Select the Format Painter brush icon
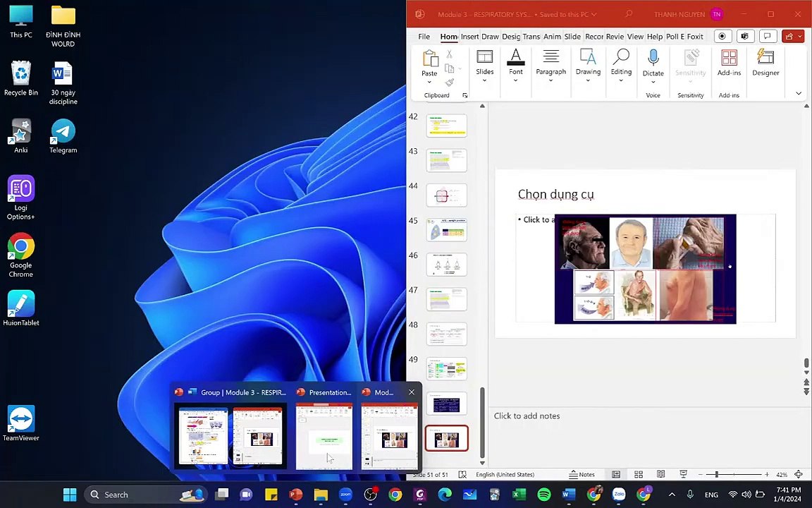 [450, 83]
